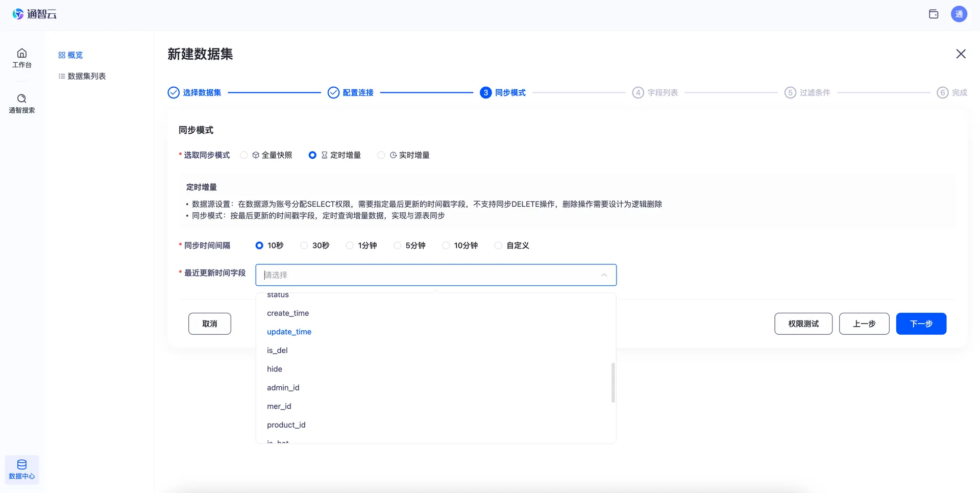
Task: Open 数据集列表 in sidebar menu
Action: point(82,76)
